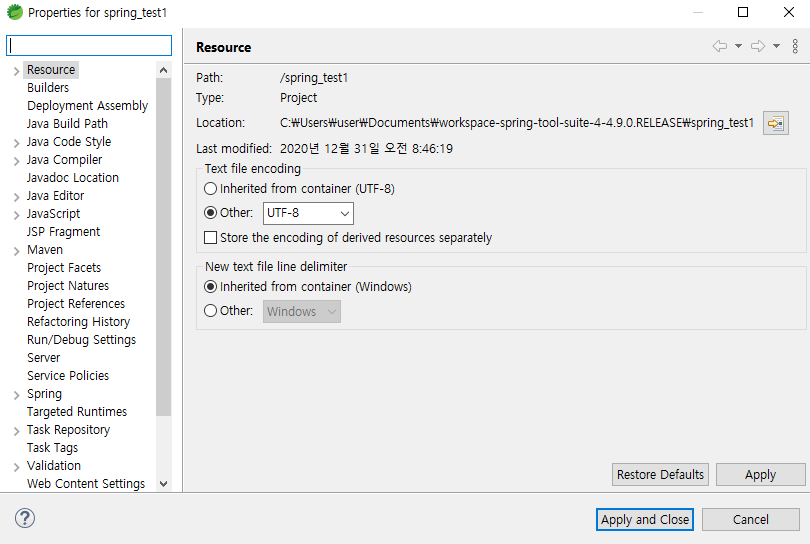Screen dimensions: 810x544
Task: Click the Spring leaf icon in title bar
Action: click(x=15, y=12)
